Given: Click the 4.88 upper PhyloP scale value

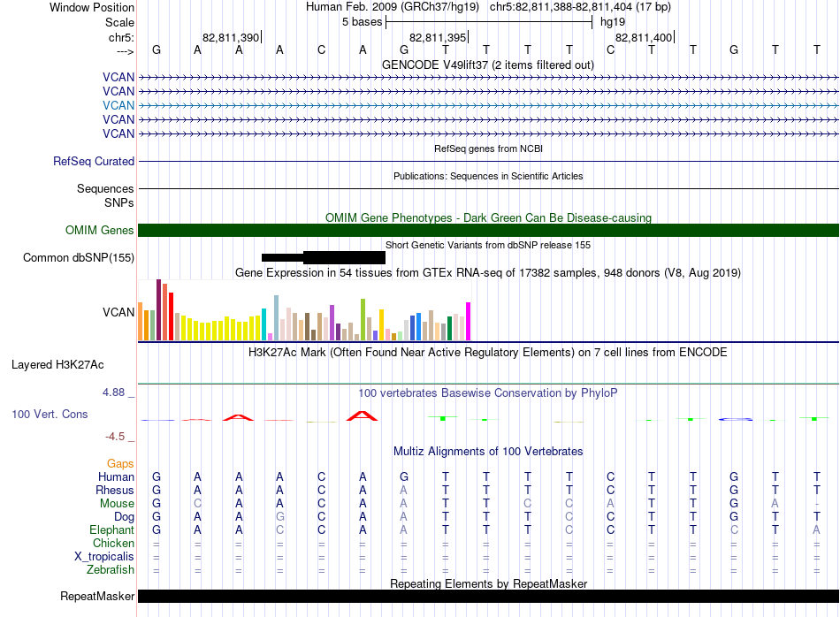Looking at the screenshot, I should (x=113, y=392).
